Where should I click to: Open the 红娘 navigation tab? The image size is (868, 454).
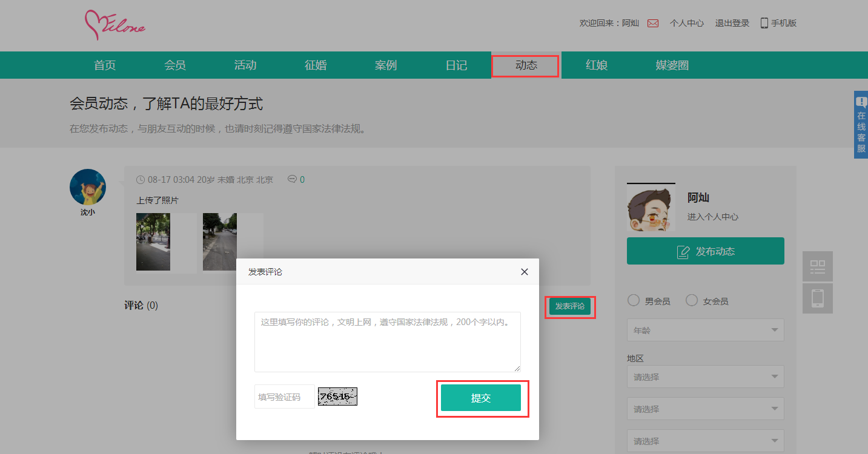point(597,65)
